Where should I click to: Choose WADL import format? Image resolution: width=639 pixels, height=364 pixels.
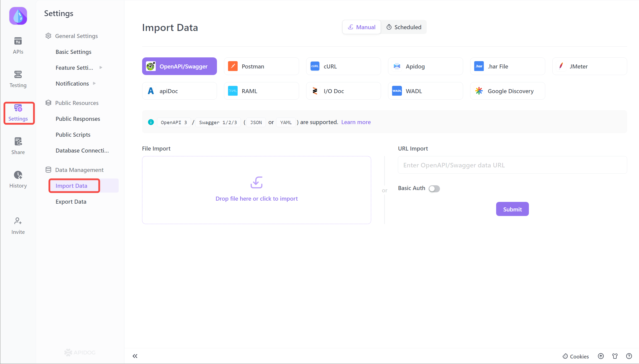point(425,91)
